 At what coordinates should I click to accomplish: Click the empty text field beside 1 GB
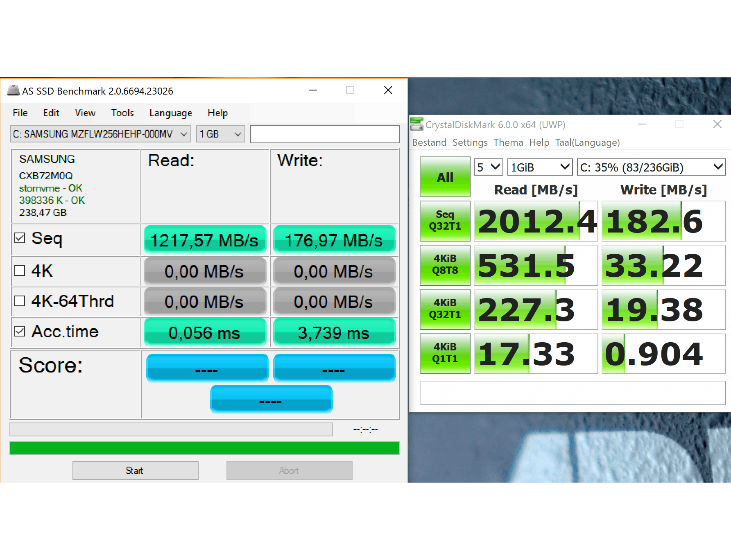click(325, 134)
